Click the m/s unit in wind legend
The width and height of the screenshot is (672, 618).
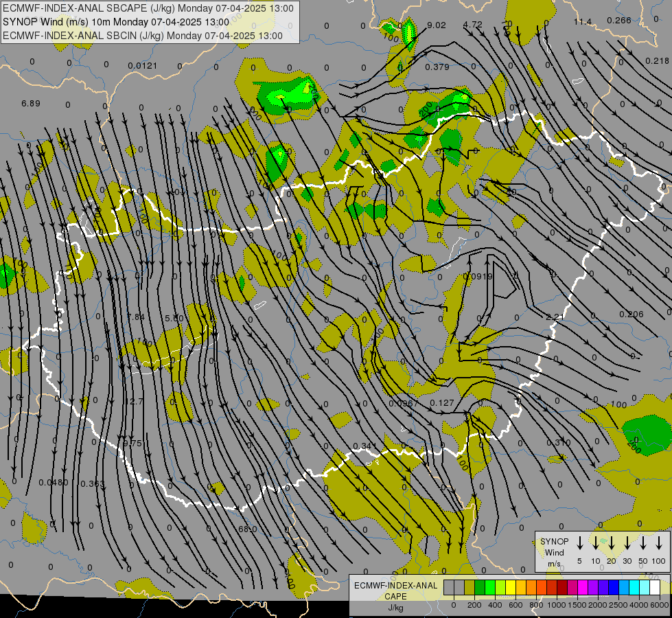[x=554, y=564]
